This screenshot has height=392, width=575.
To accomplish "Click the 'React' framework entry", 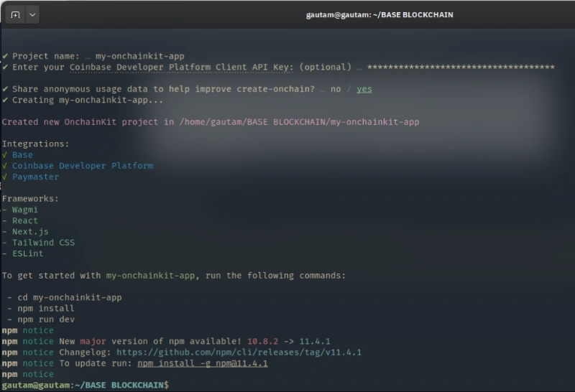I will pos(25,221).
